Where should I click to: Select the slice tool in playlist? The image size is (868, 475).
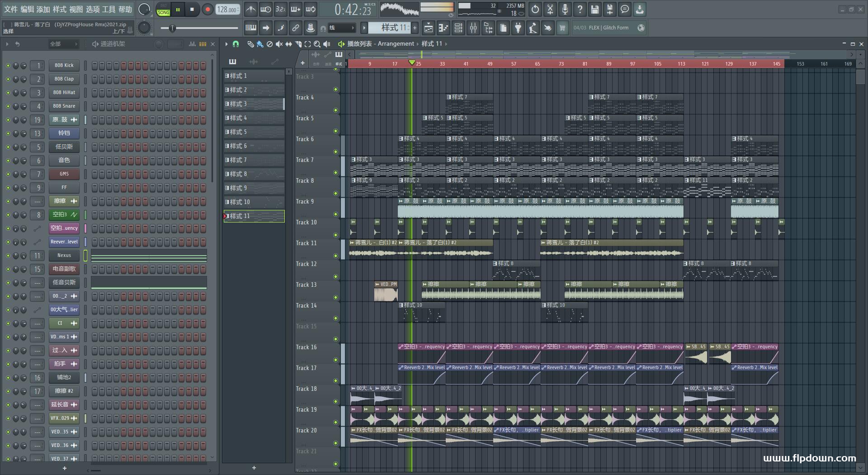(298, 44)
